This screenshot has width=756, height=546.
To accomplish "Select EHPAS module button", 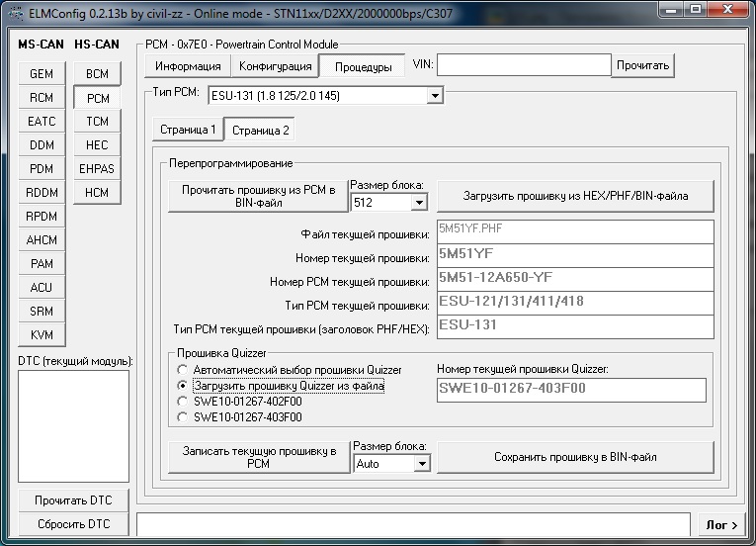I will (97, 168).
